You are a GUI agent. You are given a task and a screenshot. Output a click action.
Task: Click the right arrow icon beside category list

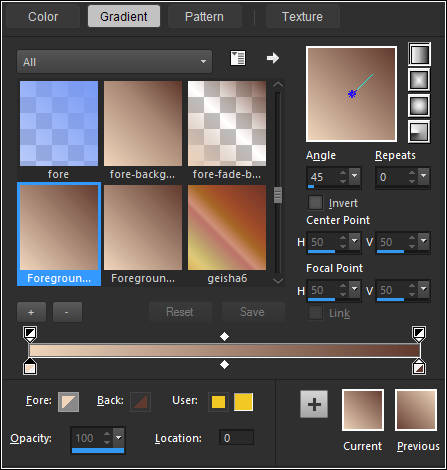[273, 58]
